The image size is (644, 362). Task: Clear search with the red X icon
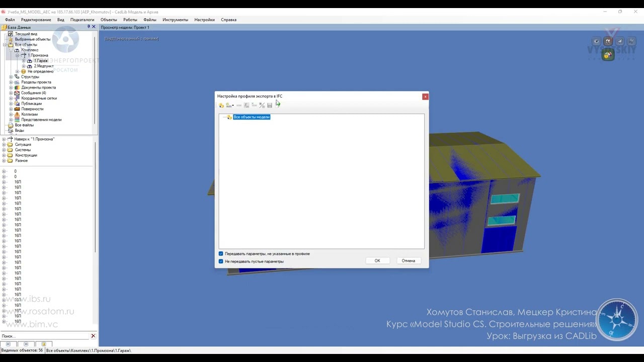click(93, 336)
